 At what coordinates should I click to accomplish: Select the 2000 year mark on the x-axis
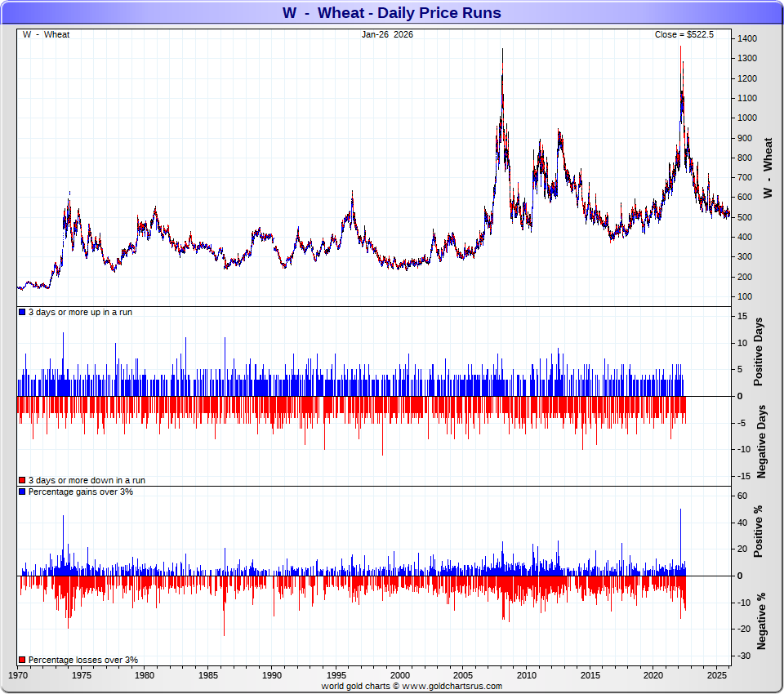point(399,676)
